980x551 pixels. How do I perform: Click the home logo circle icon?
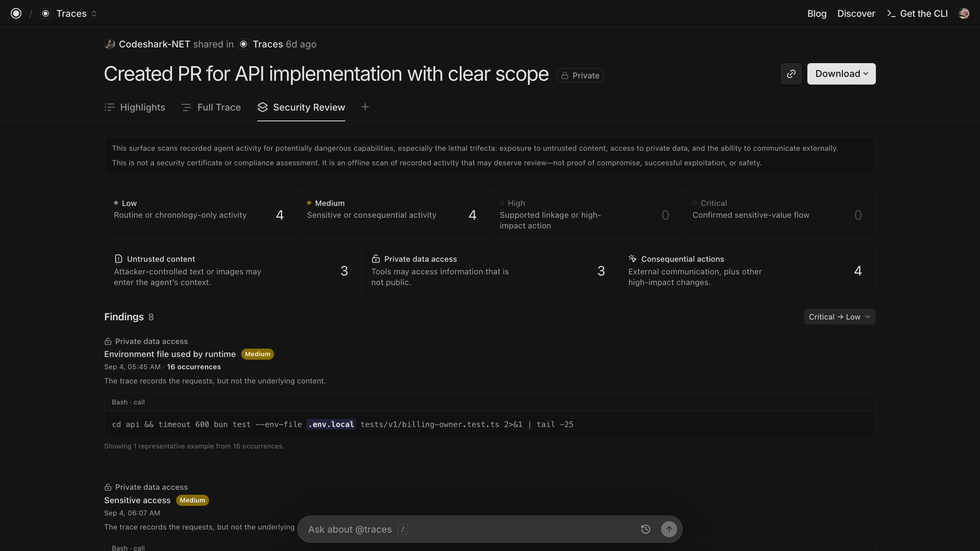click(16, 13)
